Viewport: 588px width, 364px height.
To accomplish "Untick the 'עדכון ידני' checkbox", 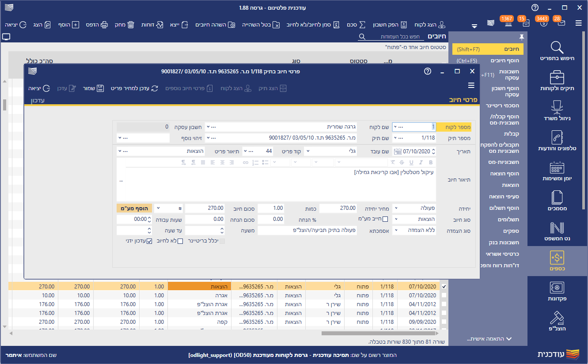I will 149,241.
